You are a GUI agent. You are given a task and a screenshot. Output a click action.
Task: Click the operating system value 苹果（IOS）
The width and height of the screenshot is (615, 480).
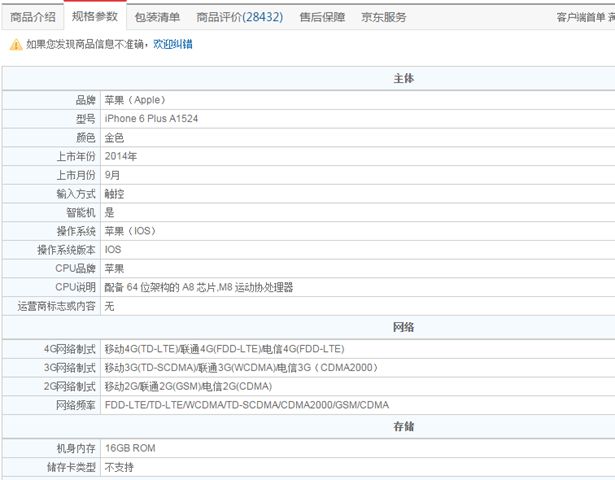coord(131,231)
